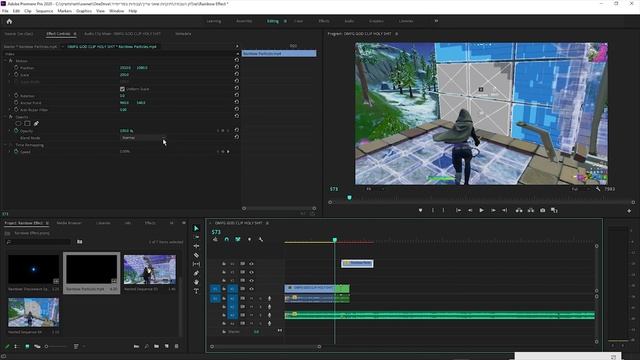Collapse the Opacity effect group
640x360 pixels.
coord(6,117)
